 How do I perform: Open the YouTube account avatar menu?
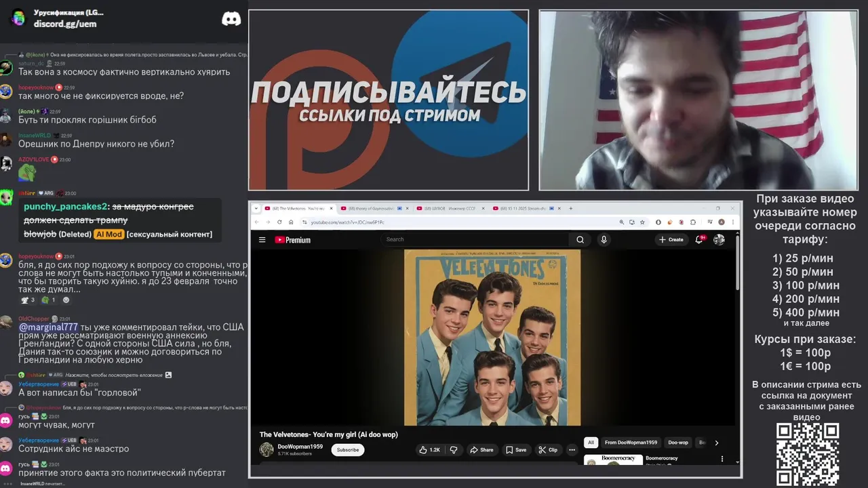tap(719, 239)
